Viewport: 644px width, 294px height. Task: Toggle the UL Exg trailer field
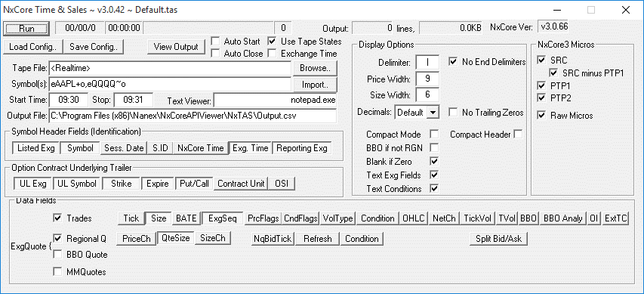33,184
